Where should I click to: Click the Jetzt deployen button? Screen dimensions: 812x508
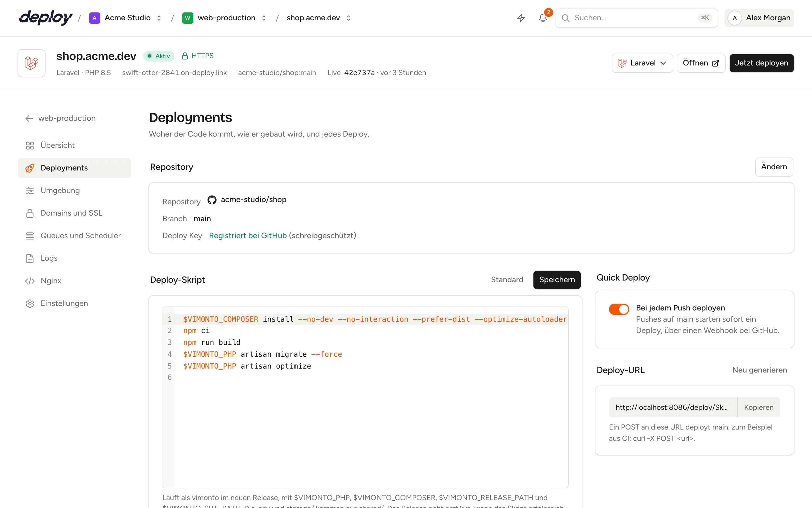pos(761,63)
